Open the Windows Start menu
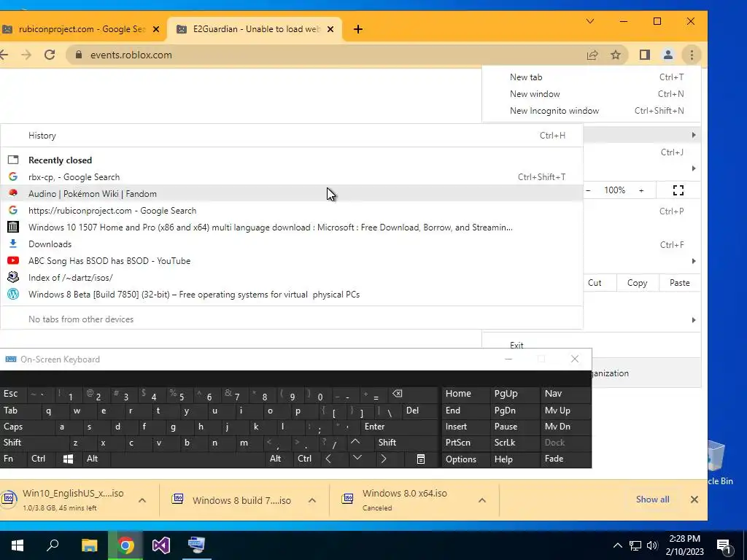Screen dimensions: 747x560 (18, 545)
